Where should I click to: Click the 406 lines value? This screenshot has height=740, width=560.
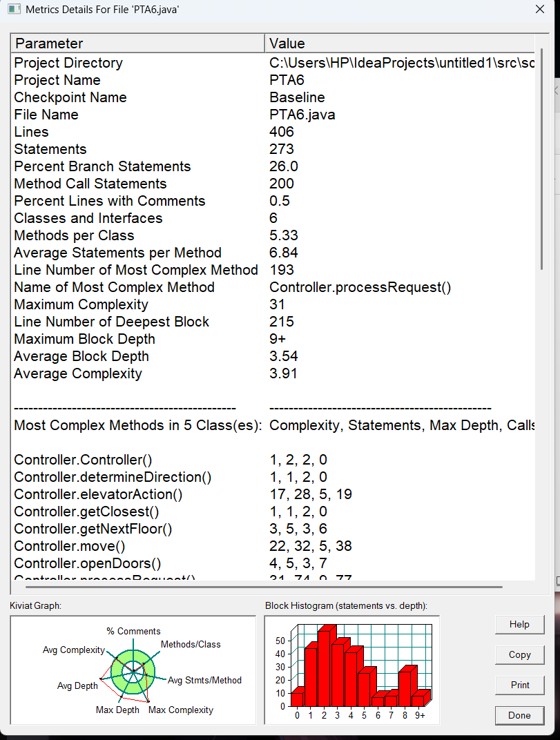[282, 132]
